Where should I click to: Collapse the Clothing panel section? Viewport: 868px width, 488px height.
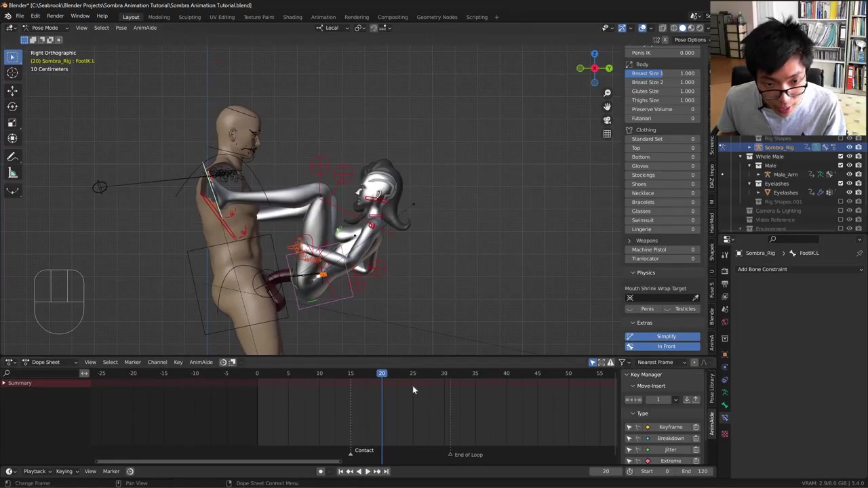tap(645, 129)
